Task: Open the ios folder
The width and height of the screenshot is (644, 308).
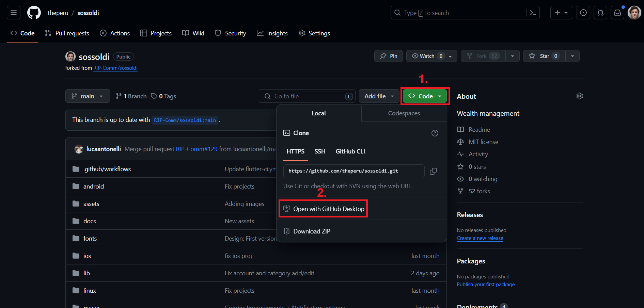Action: (87, 256)
